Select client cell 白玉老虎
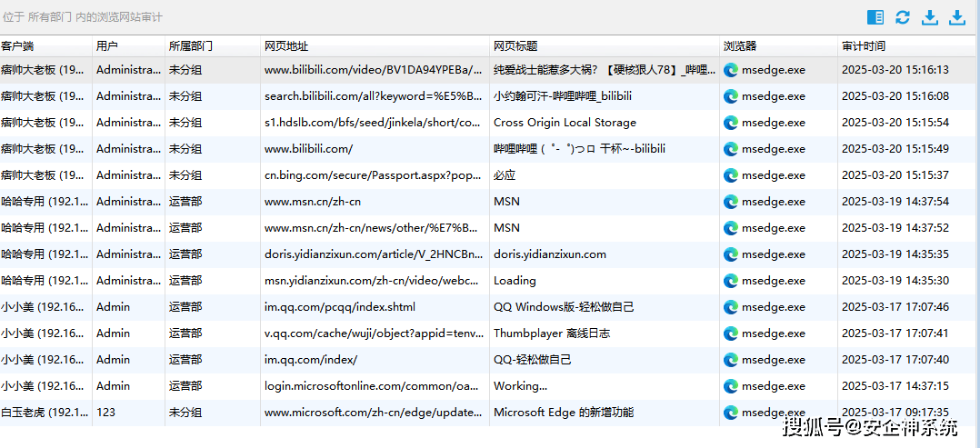Image resolution: width=980 pixels, height=448 pixels. [46, 413]
